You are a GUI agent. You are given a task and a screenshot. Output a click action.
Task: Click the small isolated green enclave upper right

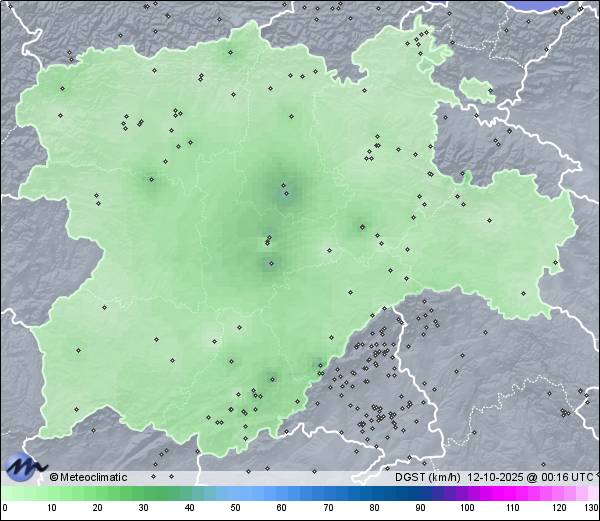(x=477, y=89)
